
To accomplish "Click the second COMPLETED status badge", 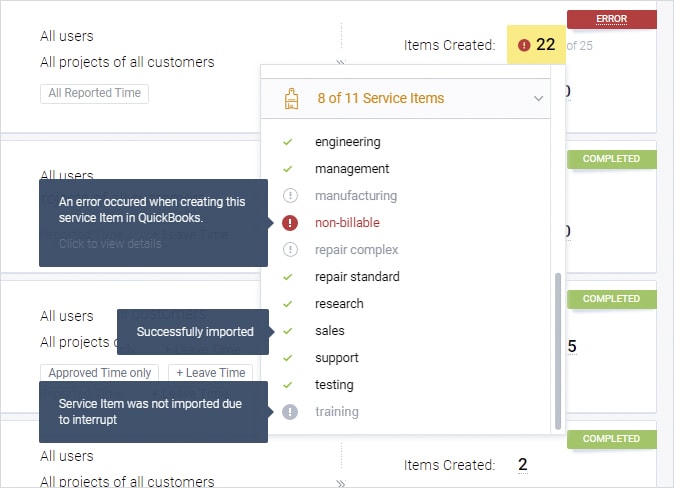I will point(611,299).
